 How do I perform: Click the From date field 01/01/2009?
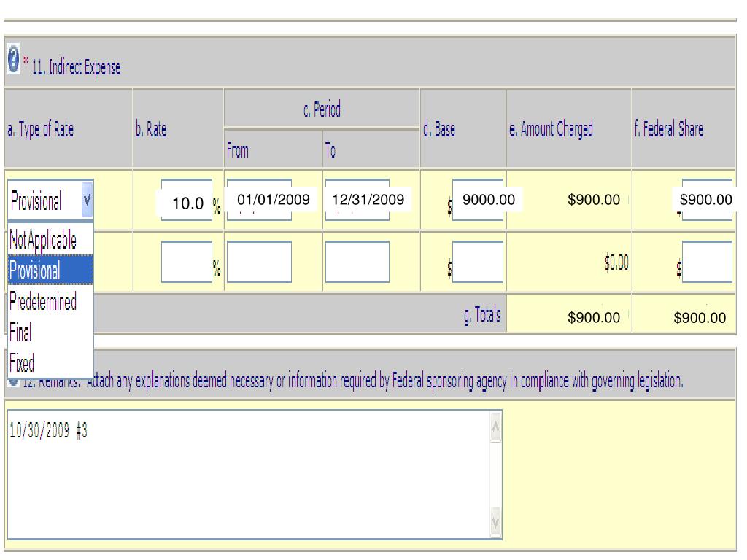pos(259,200)
